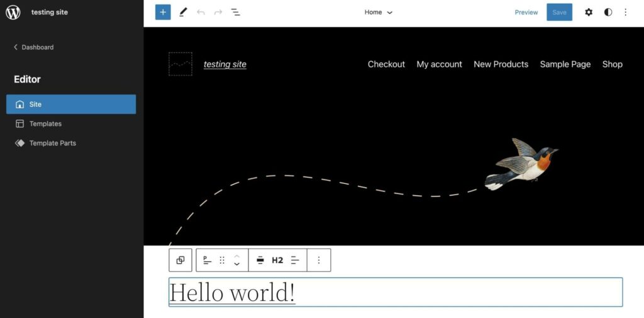644x318 pixels.
Task: Click the Undo arrow
Action: [x=201, y=13]
